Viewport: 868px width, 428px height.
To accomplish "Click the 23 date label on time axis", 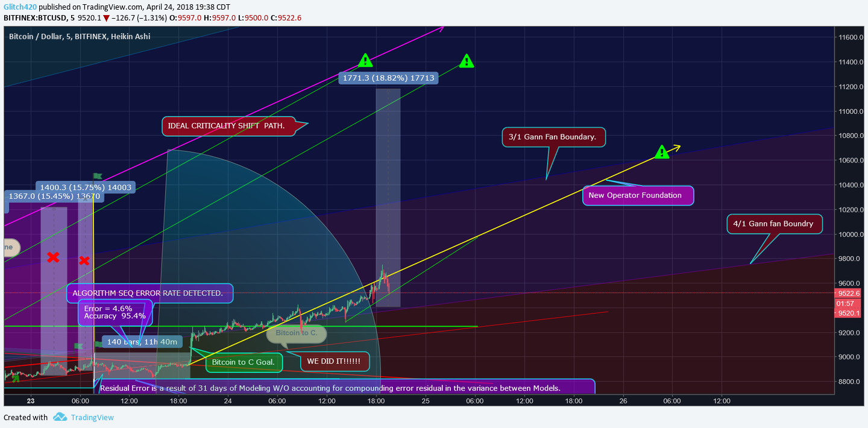I will pyautogui.click(x=31, y=401).
